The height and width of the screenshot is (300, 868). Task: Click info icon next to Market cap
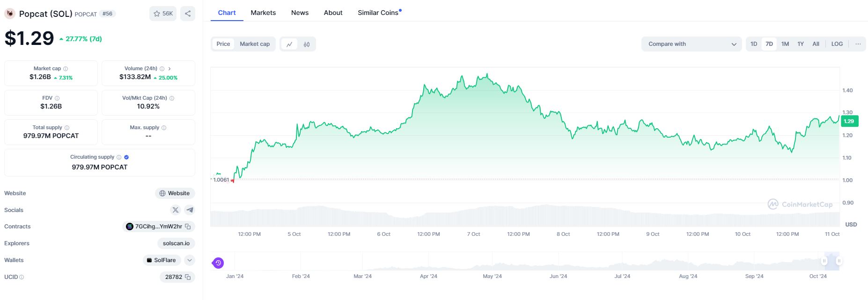66,69
